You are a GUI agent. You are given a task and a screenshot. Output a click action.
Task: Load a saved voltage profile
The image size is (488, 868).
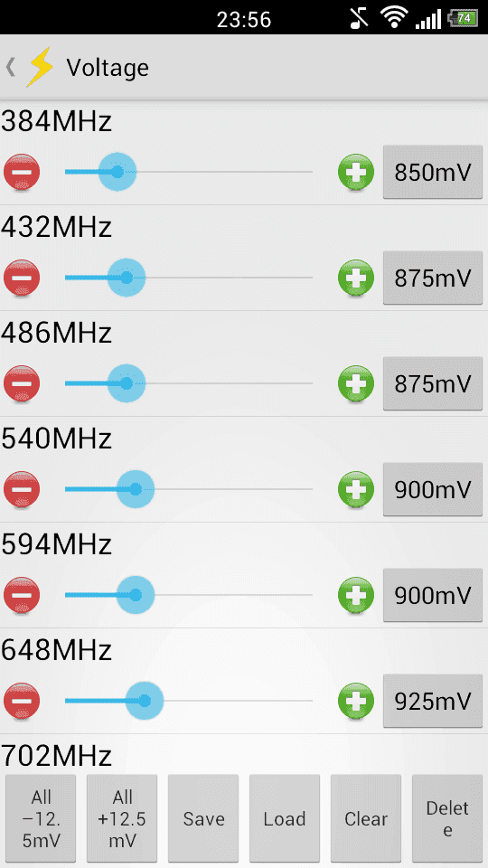[x=285, y=818]
